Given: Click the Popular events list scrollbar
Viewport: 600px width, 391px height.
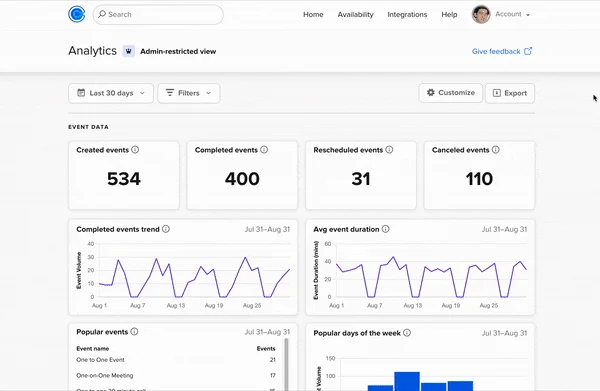Looking at the screenshot, I should 286,364.
